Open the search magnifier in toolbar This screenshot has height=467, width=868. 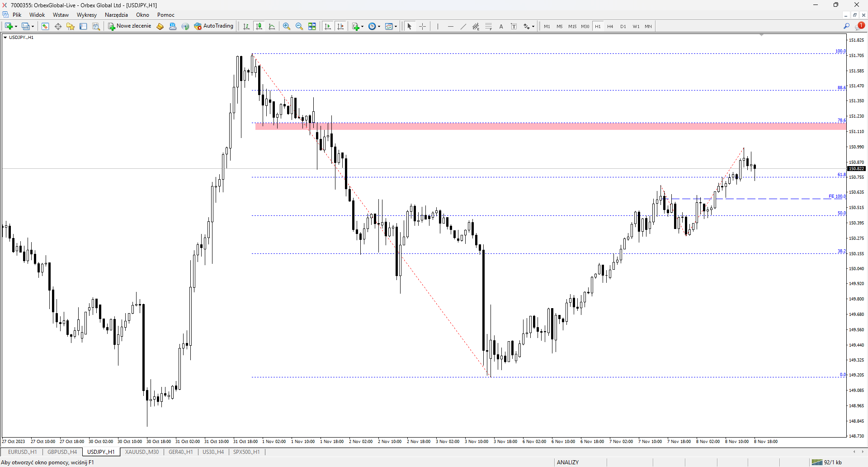846,26
